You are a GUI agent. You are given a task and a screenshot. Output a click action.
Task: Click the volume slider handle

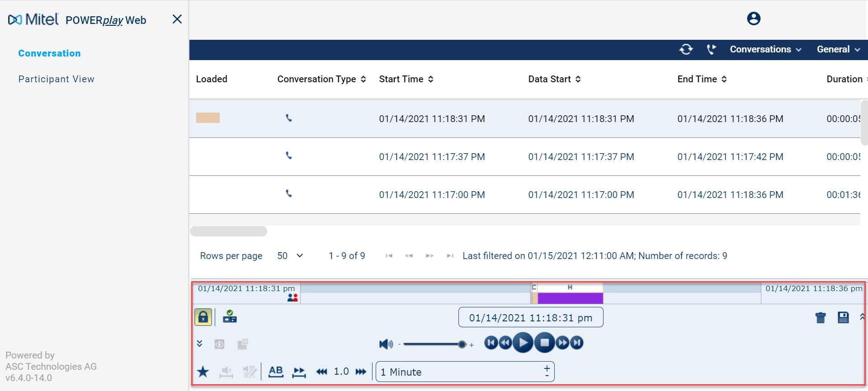462,344
